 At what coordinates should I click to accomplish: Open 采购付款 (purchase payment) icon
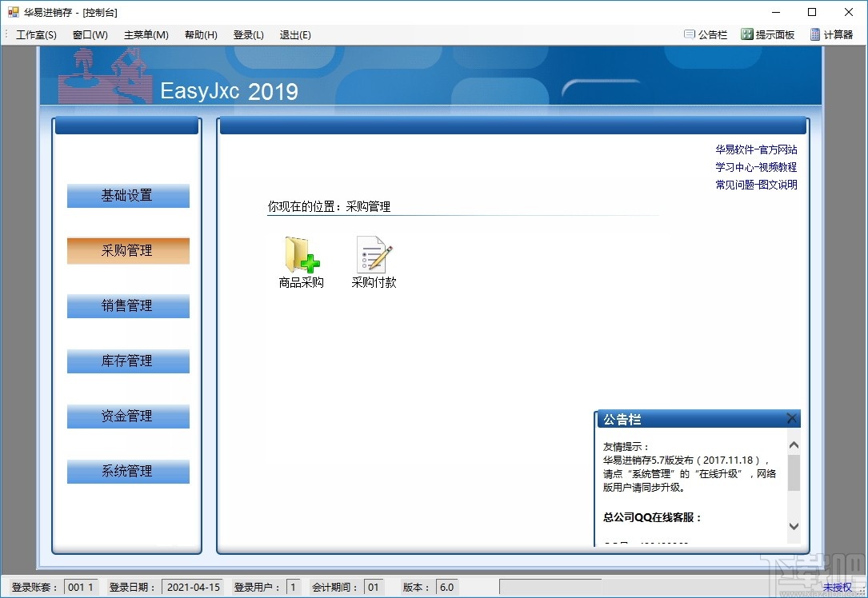click(x=372, y=261)
